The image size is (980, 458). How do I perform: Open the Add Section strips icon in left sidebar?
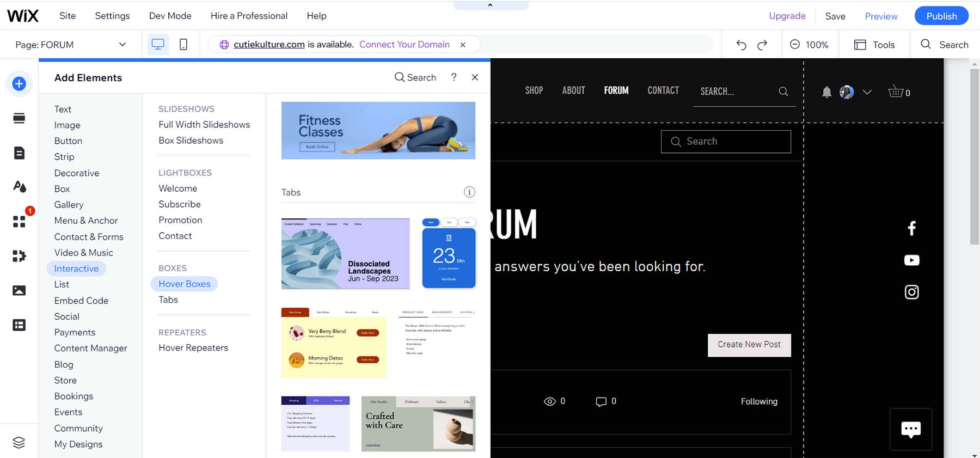[19, 118]
